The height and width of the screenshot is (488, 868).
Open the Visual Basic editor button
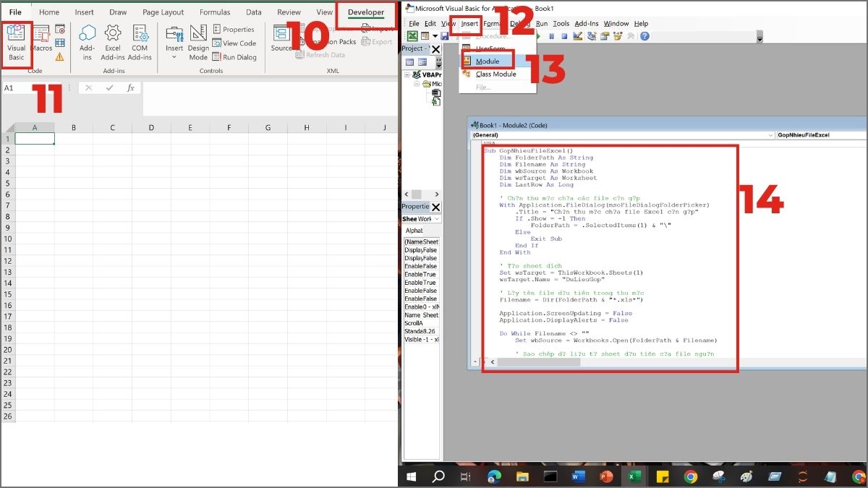16,44
